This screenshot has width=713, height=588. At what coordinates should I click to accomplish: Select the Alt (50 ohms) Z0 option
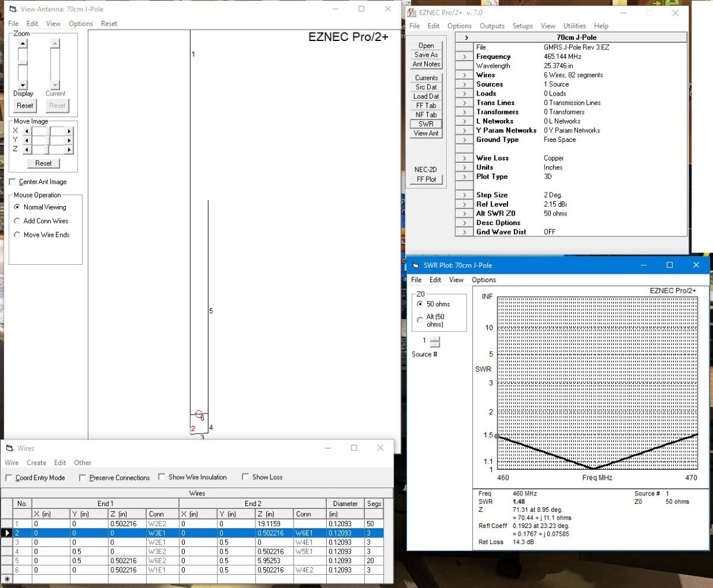tap(420, 320)
